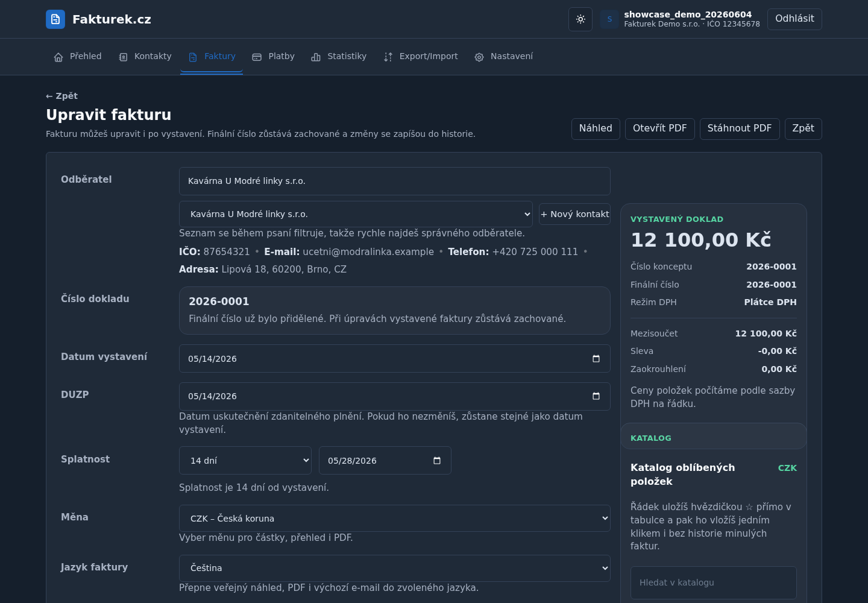This screenshot has height=603, width=868.
Task: Click the Faktury document icon
Action: click(193, 57)
